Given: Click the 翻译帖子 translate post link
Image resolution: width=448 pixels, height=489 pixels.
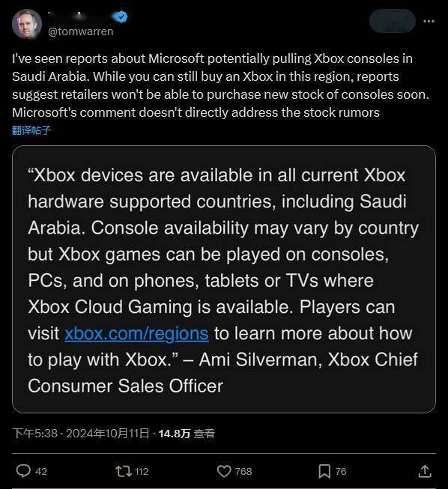Looking at the screenshot, I should point(31,130).
